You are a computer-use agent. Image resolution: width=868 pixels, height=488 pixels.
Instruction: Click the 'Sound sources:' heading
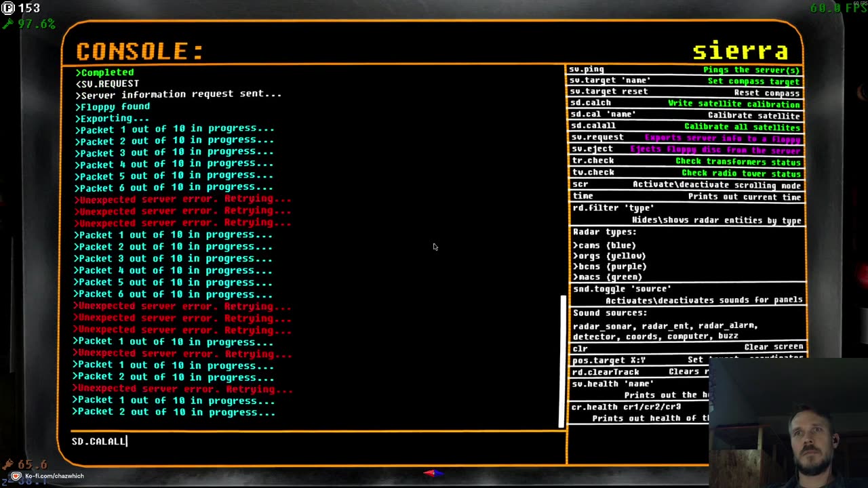[610, 313]
